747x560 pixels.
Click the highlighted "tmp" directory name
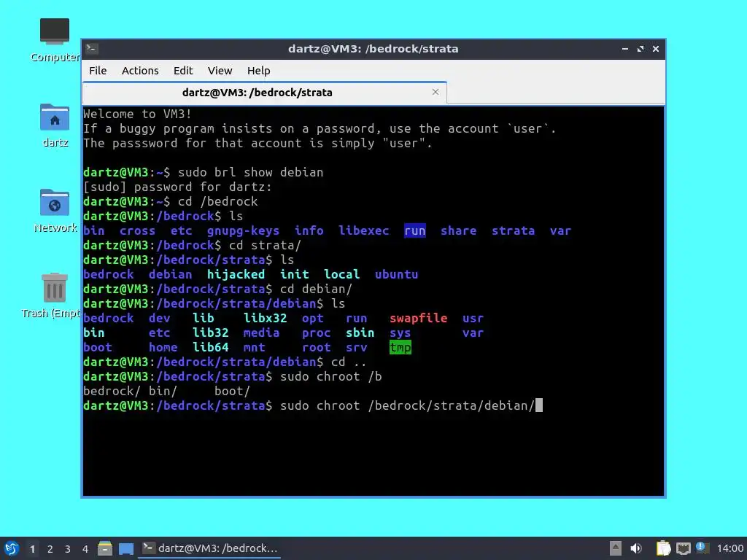[x=400, y=348]
